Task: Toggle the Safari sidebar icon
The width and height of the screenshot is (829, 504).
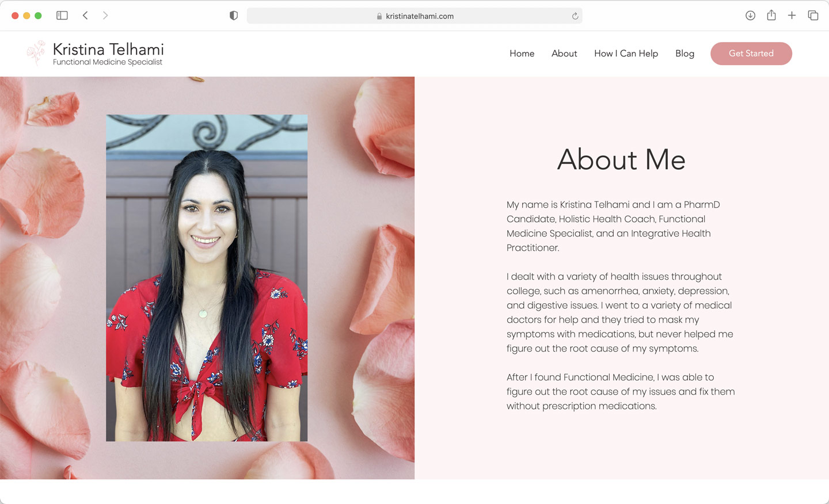Action: [x=62, y=16]
